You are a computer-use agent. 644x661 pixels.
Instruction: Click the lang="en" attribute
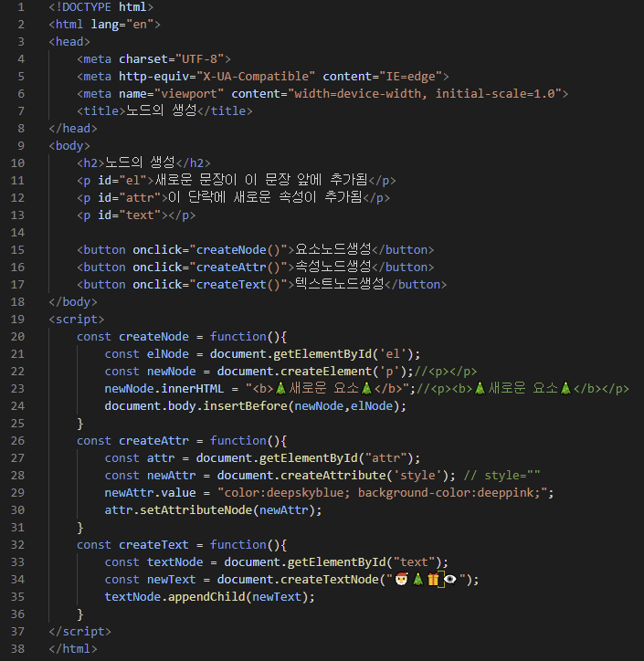122,25
